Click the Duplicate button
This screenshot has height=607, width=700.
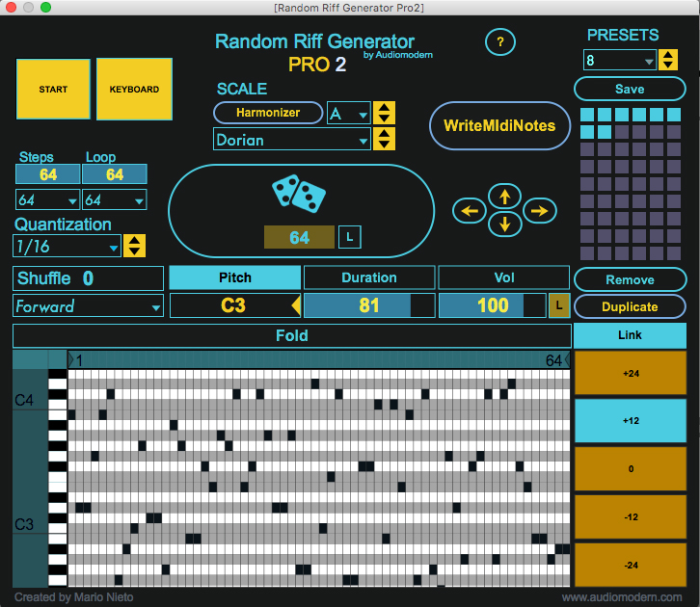(630, 306)
